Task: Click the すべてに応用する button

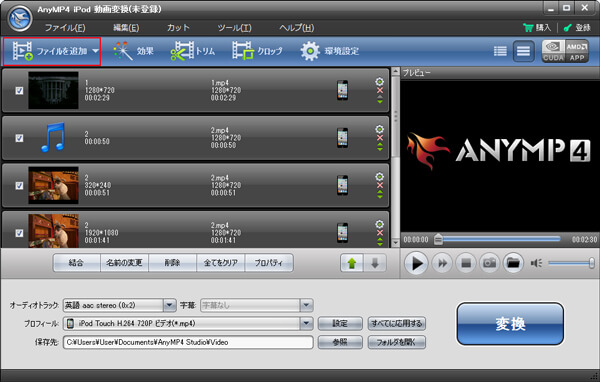Action: coord(396,323)
